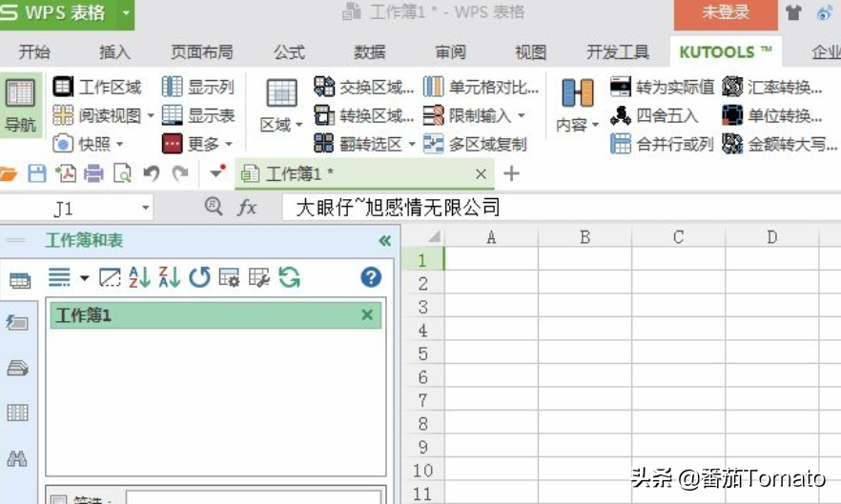Toggle the Navigation (导航) pane button

[20, 105]
